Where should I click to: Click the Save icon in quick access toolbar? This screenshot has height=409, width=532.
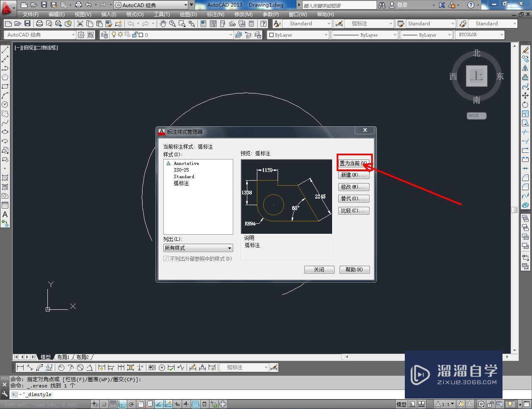(x=44, y=5)
